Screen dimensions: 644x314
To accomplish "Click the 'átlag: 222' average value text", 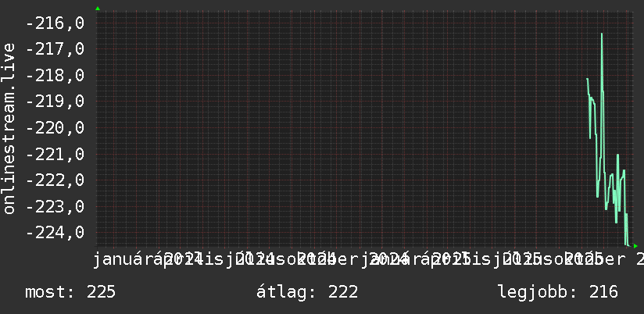I will pyautogui.click(x=307, y=292).
